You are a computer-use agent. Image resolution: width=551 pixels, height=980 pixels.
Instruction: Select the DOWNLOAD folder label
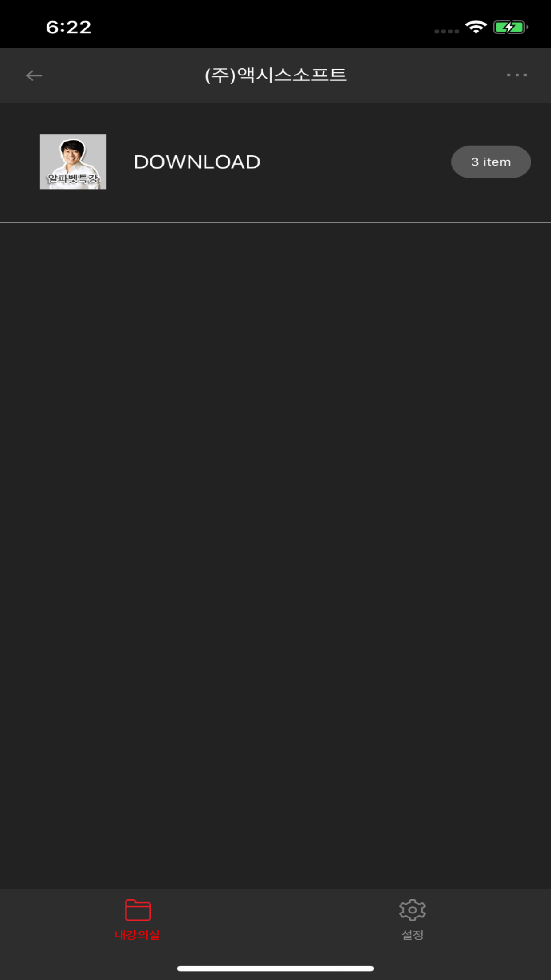[197, 162]
